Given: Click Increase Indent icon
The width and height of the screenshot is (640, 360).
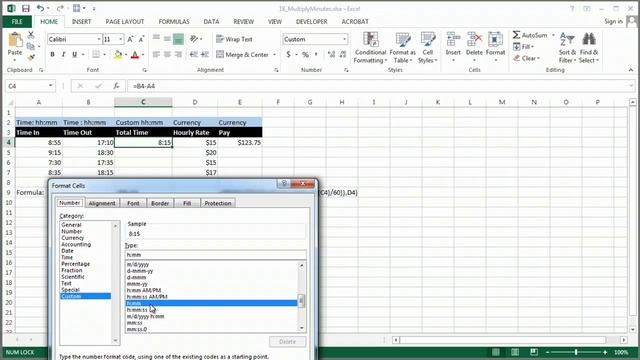Looking at the screenshot, I should point(205,54).
